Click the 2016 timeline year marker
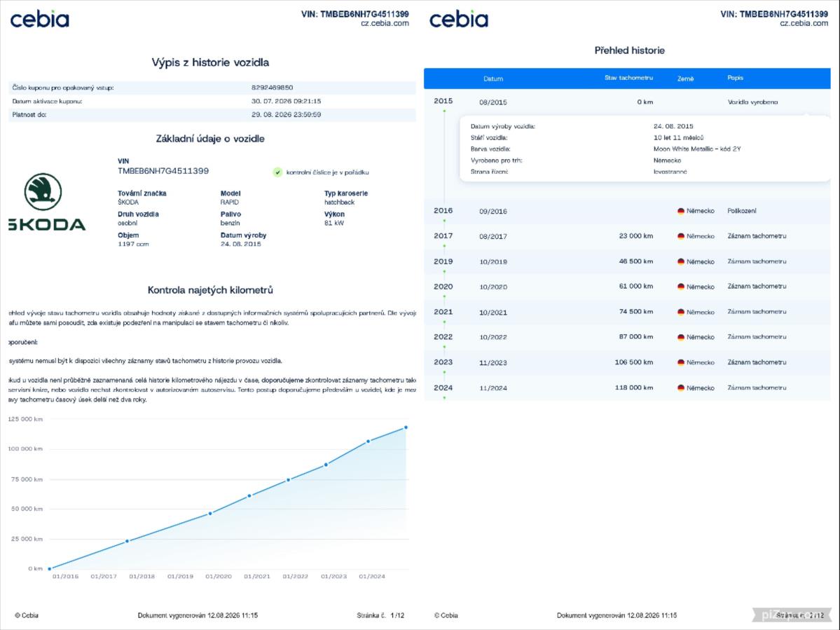This screenshot has height=630, width=840. coord(443,210)
